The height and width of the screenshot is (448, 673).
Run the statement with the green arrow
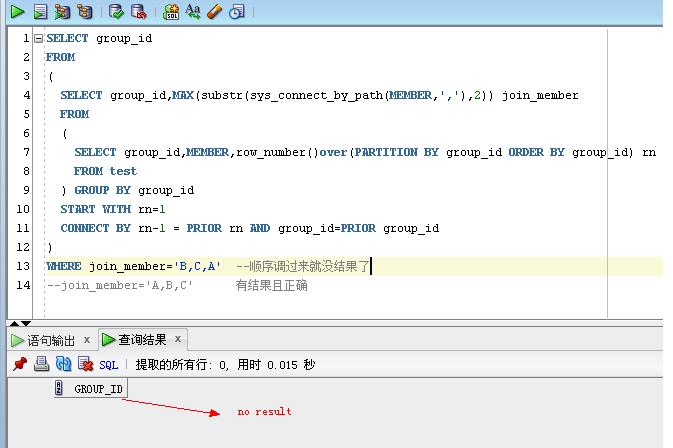click(17, 12)
